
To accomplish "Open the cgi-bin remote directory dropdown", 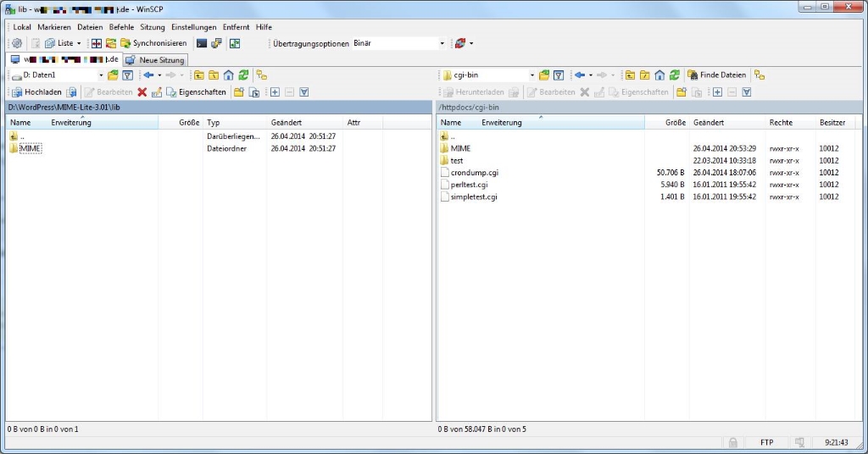I will point(531,75).
